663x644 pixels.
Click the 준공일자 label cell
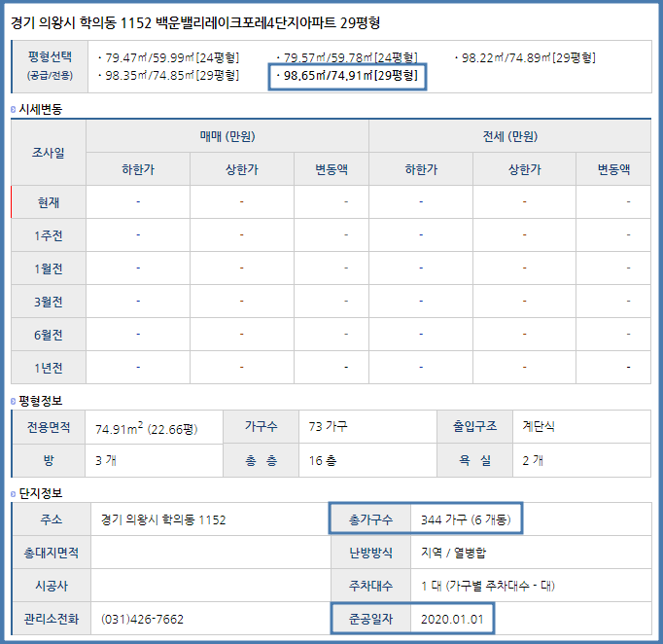click(370, 619)
